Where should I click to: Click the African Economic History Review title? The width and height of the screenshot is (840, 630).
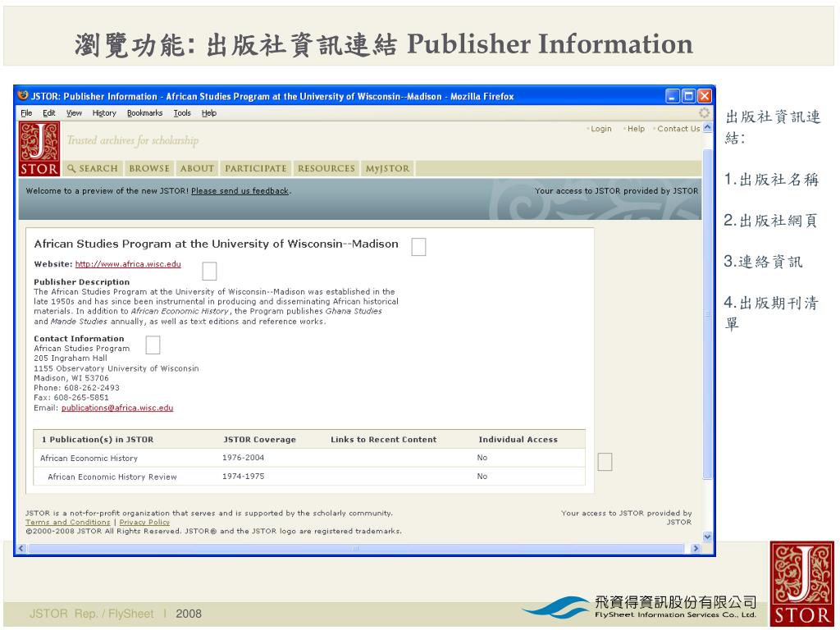coord(112,477)
